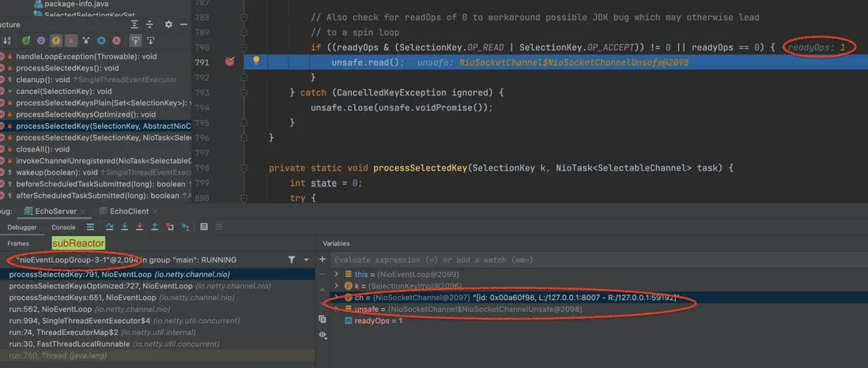The image size is (868, 368).
Task: Select cancel(SelectionKey): void in Structure
Action: 64,92
